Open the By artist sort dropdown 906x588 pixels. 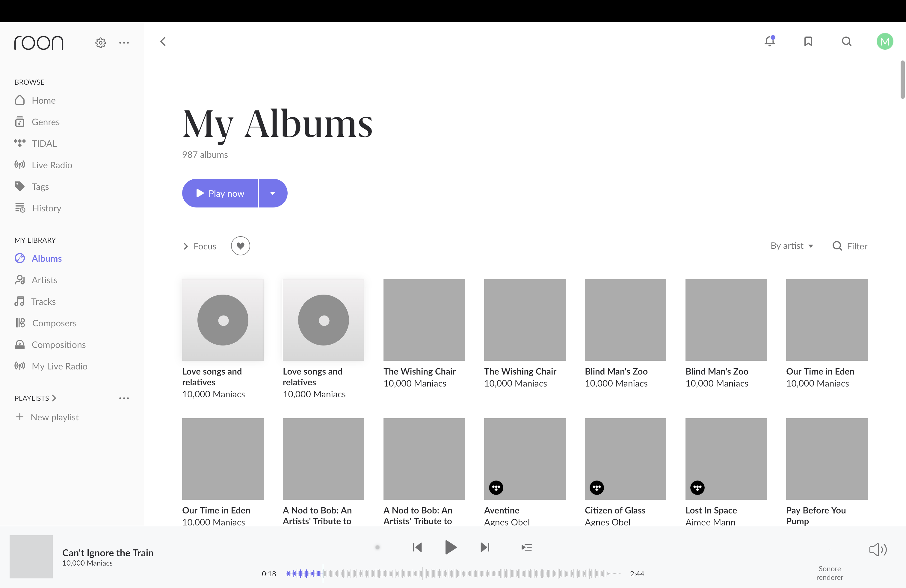pos(792,246)
